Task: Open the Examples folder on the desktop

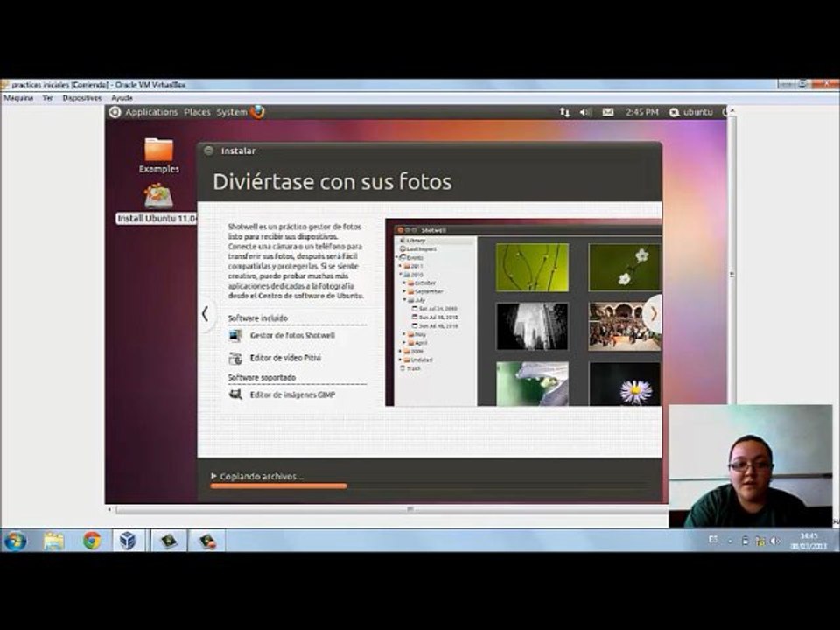Action: [x=158, y=155]
